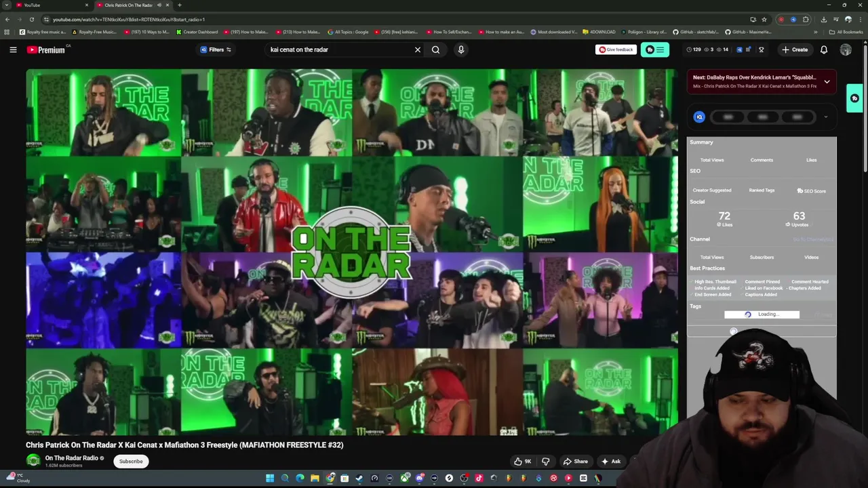Click the Chapters Added best practice
Viewport: 868px width, 488px height.
point(805,288)
